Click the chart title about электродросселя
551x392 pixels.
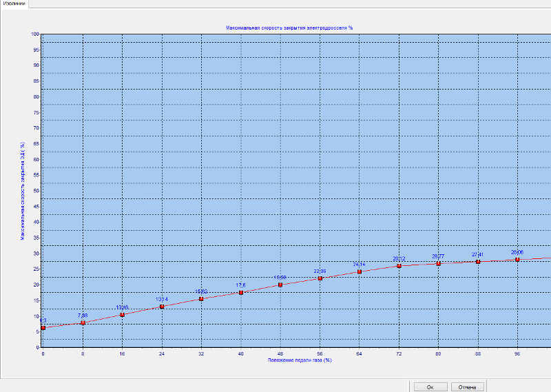289,28
